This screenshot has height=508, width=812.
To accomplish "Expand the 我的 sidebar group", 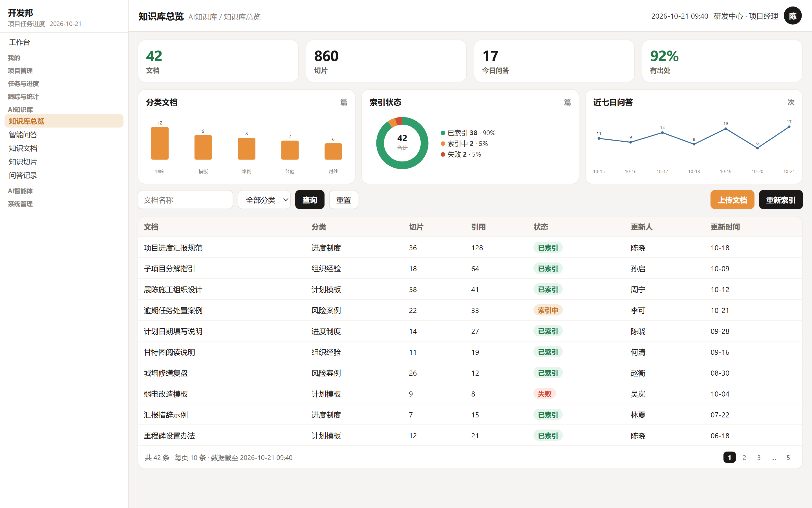I will [x=14, y=58].
